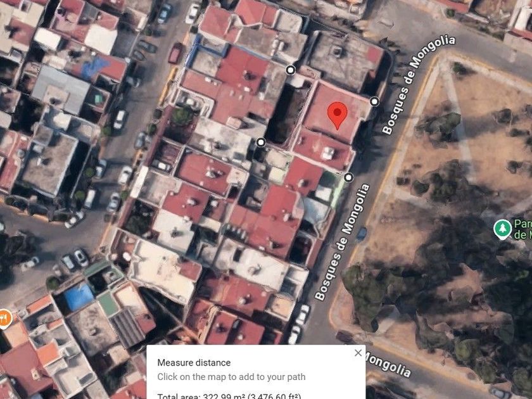
Task: Close the Measure distance panel
Action: (358, 353)
